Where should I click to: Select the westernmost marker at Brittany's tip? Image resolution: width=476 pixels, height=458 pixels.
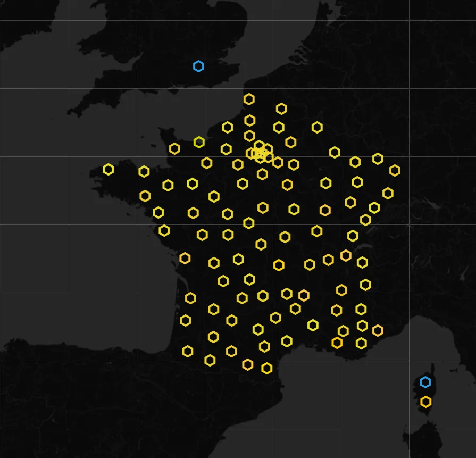[x=109, y=169]
